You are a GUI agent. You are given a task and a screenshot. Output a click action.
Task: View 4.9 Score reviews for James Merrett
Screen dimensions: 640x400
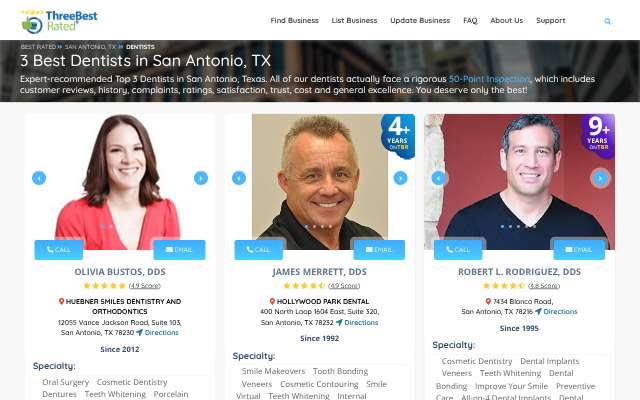tap(344, 286)
